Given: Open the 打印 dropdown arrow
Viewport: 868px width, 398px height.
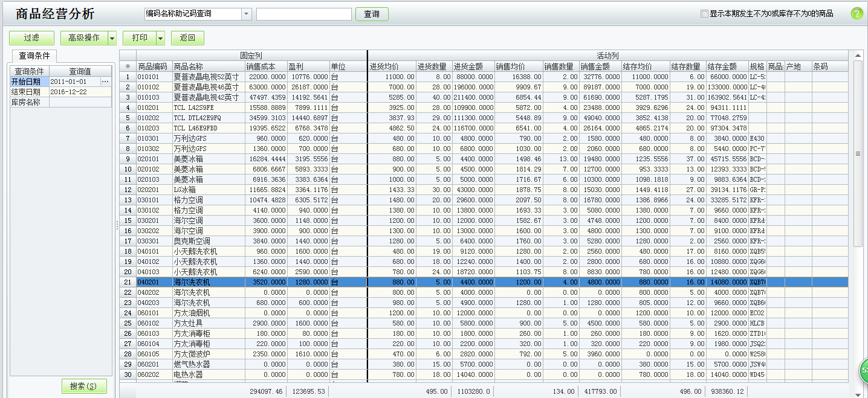Looking at the screenshot, I should (x=160, y=38).
